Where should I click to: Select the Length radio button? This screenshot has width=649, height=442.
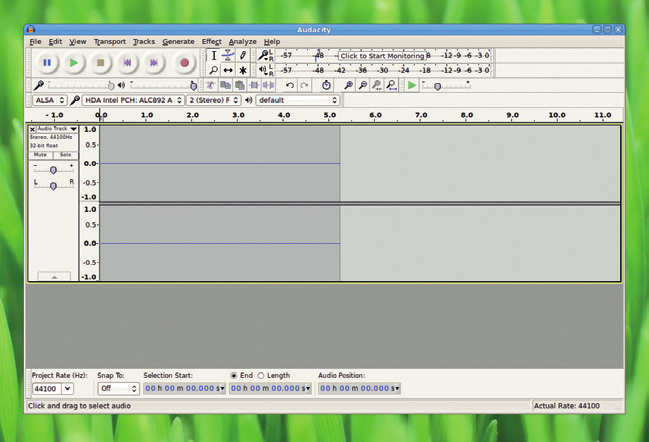(x=261, y=375)
